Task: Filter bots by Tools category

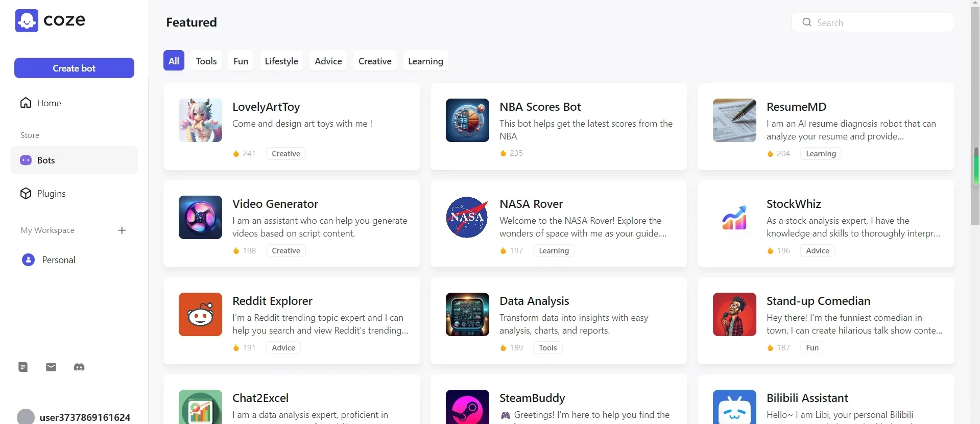Action: [206, 61]
